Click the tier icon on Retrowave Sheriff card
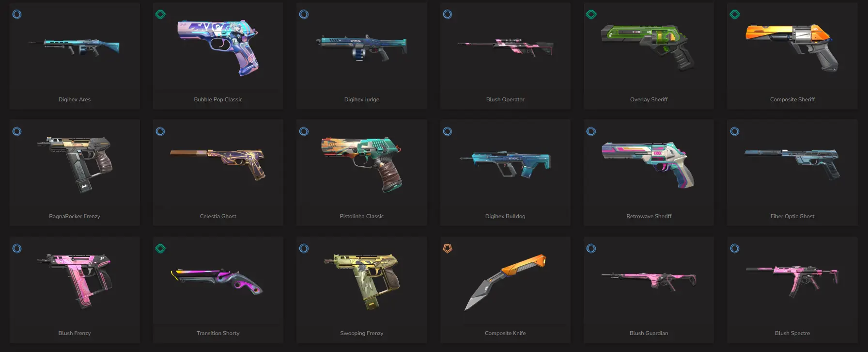The image size is (868, 352). point(591,131)
